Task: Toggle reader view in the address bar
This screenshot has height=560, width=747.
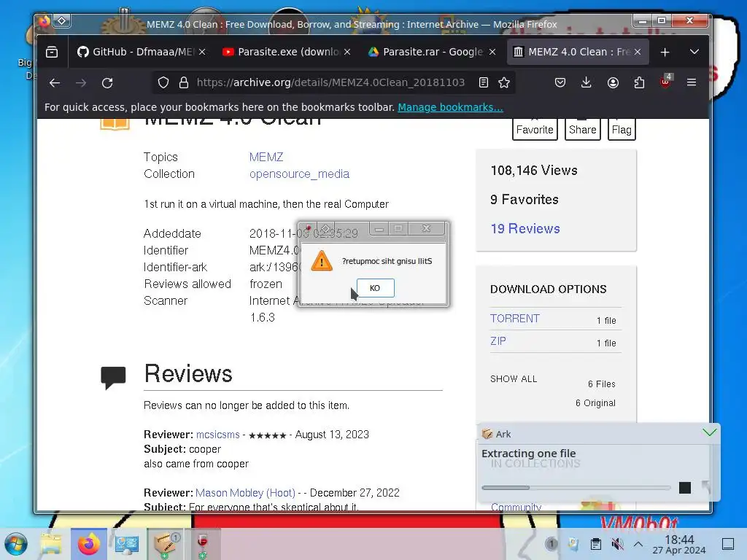Action: point(484,83)
